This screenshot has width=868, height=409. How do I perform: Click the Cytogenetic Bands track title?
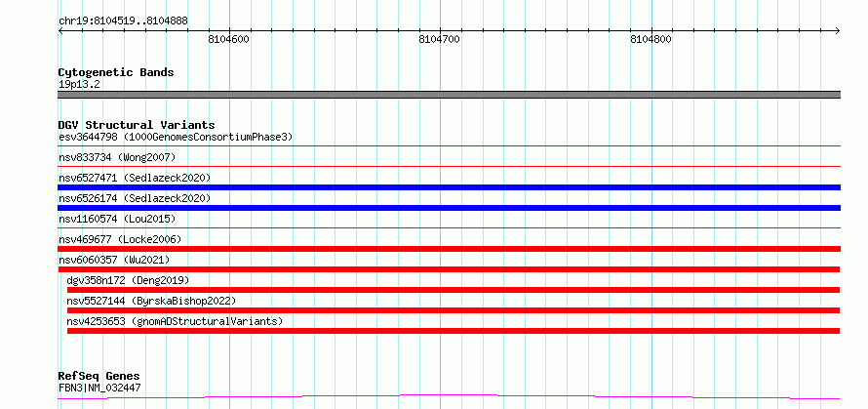pyautogui.click(x=116, y=72)
